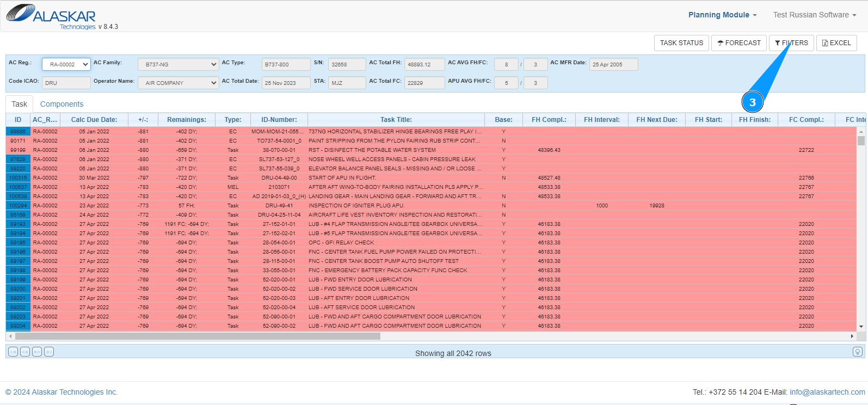Click the horizontal scrollbar left arrow
Image resolution: width=868 pixels, height=405 pixels.
pos(10,336)
